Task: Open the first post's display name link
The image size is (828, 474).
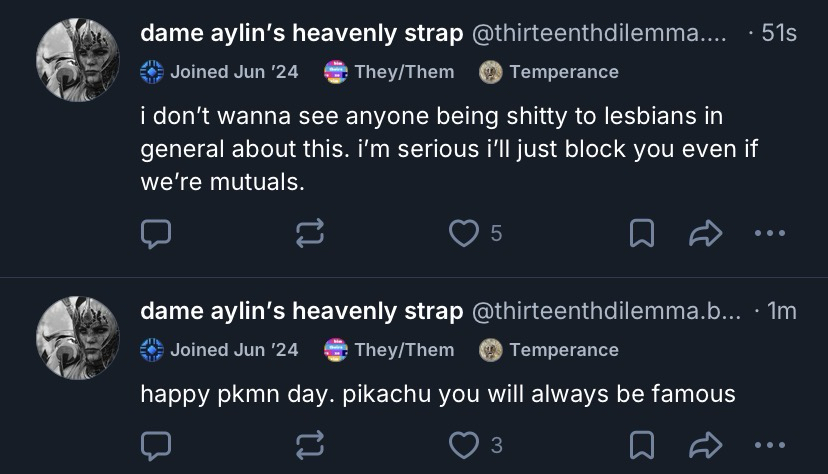Action: point(301,33)
